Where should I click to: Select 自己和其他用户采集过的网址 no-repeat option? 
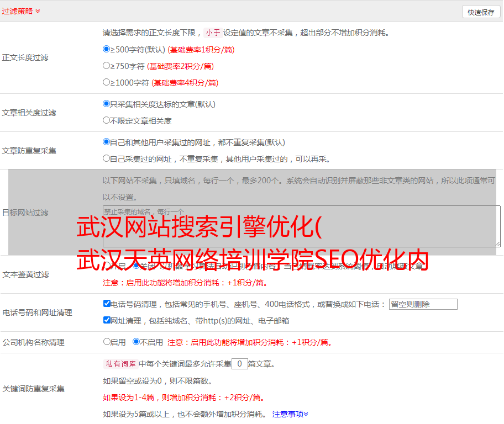(107, 142)
